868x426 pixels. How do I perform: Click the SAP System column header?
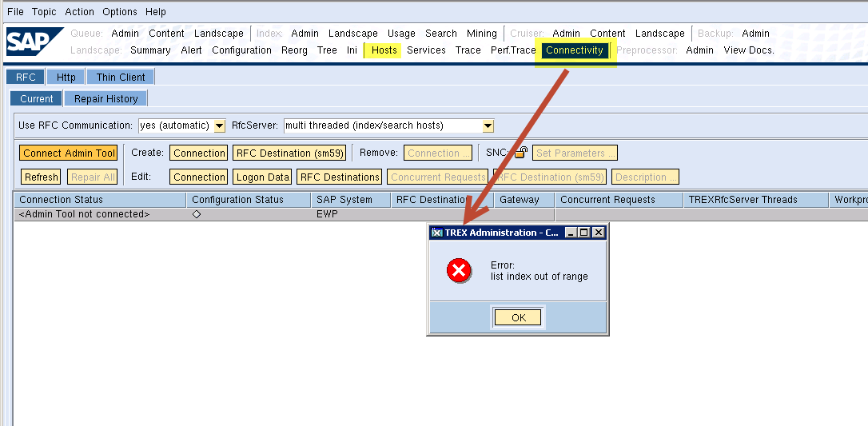pos(351,200)
